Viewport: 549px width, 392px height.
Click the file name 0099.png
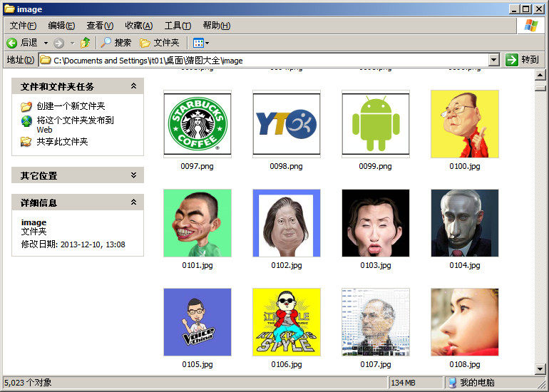[375, 166]
